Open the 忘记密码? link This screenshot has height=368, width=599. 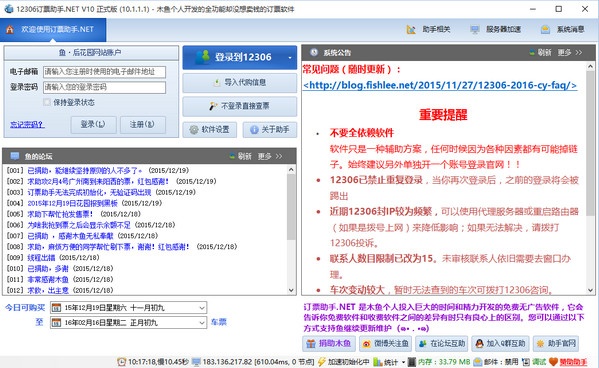coord(27,124)
